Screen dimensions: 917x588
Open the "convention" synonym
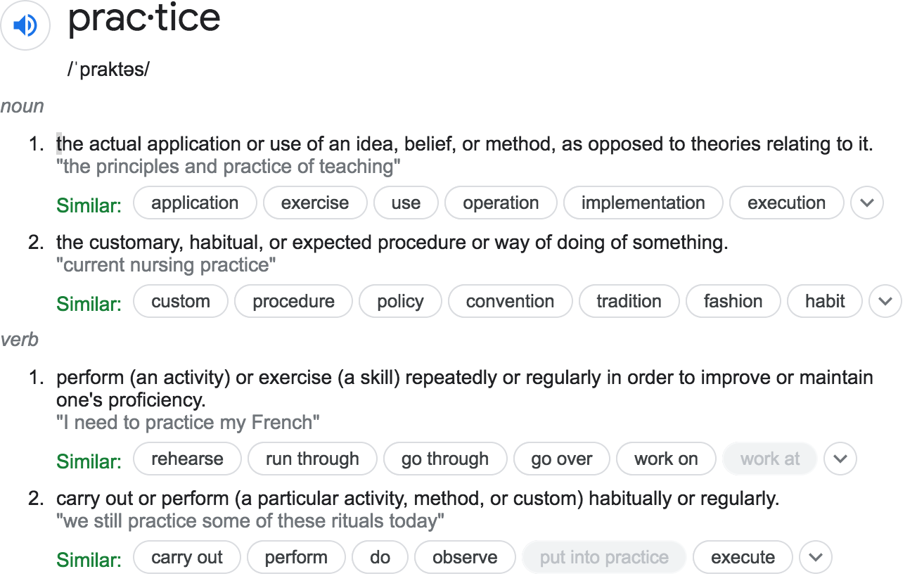tap(510, 302)
